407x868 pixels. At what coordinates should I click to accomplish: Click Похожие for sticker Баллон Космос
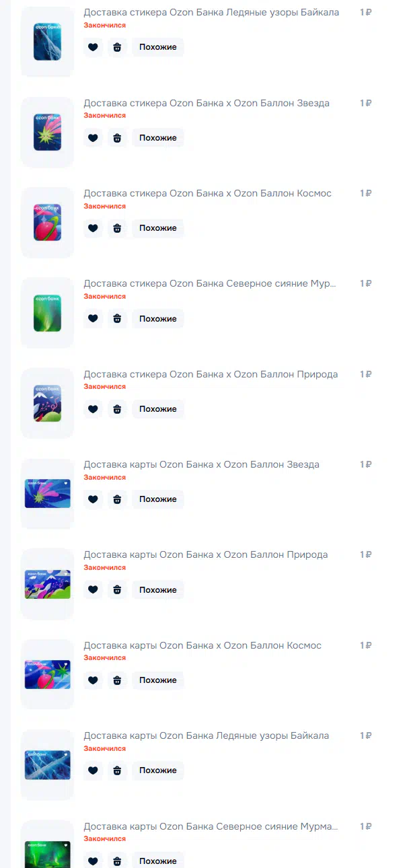tap(158, 228)
